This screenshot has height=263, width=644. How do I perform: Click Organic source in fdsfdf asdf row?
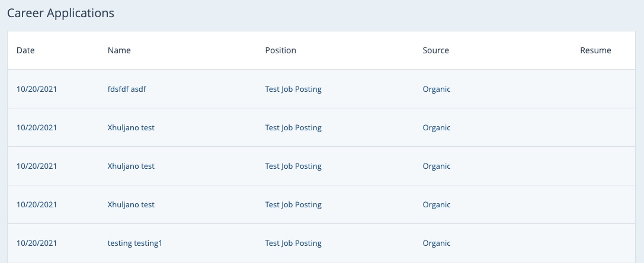(437, 89)
